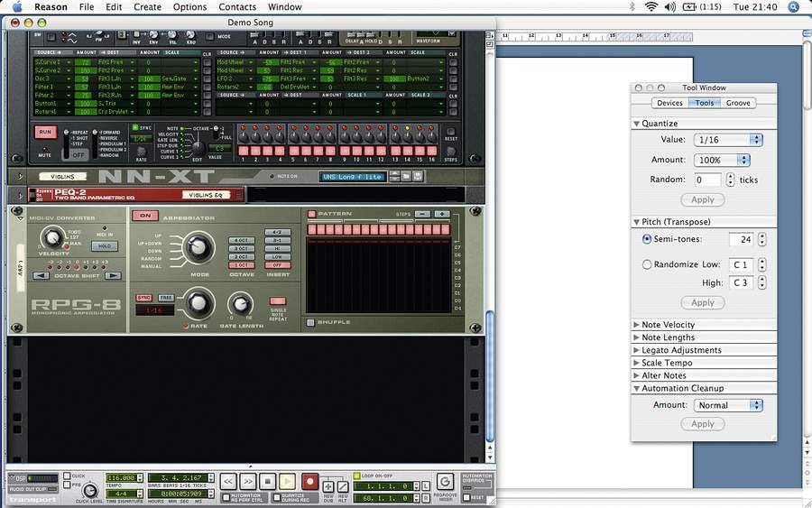Click sequencer step button 1

(x=243, y=151)
